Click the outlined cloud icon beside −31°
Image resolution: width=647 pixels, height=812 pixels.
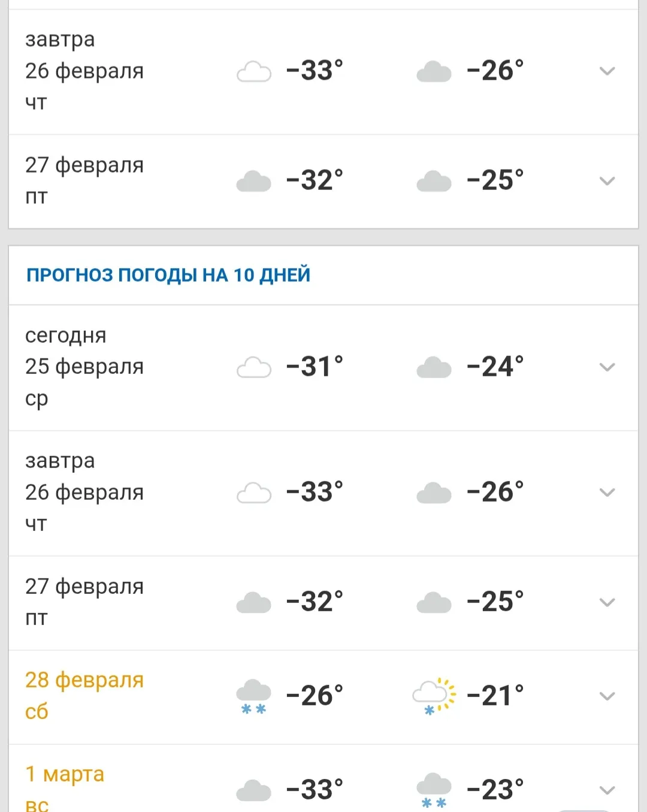pyautogui.click(x=254, y=367)
